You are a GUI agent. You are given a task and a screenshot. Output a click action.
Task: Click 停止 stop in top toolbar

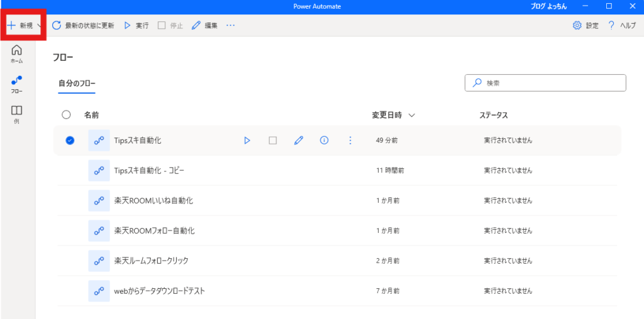tap(170, 25)
